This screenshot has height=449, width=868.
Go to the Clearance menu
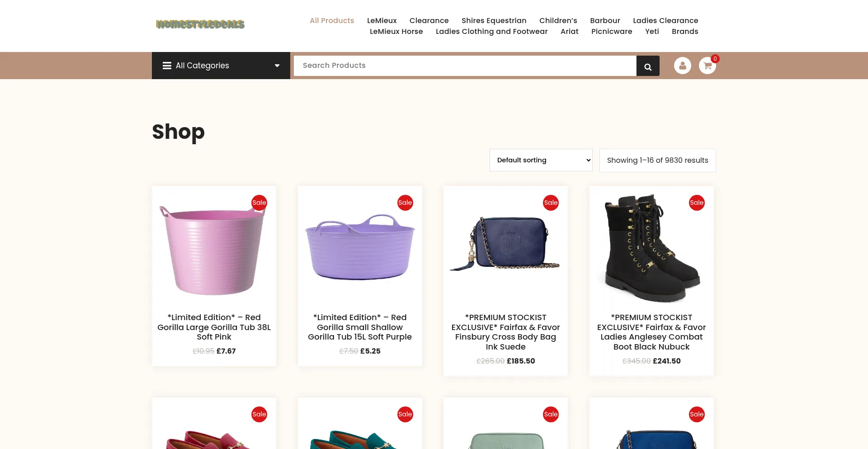tap(429, 20)
